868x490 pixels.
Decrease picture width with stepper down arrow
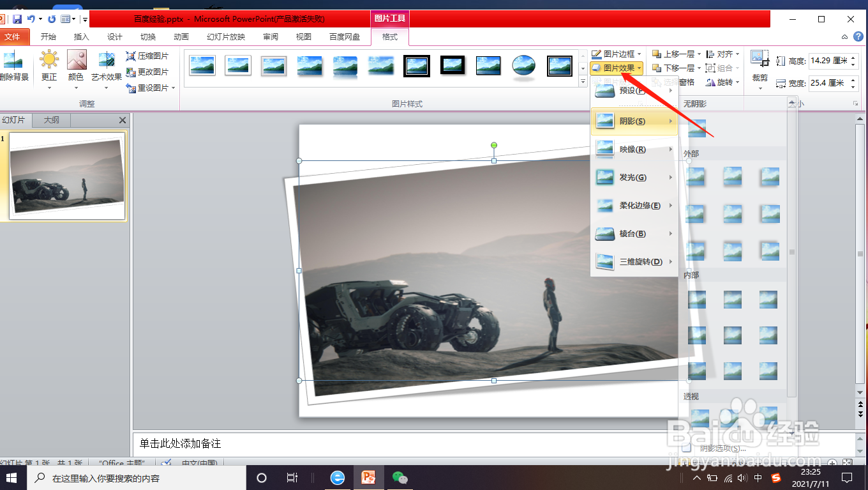(x=853, y=87)
